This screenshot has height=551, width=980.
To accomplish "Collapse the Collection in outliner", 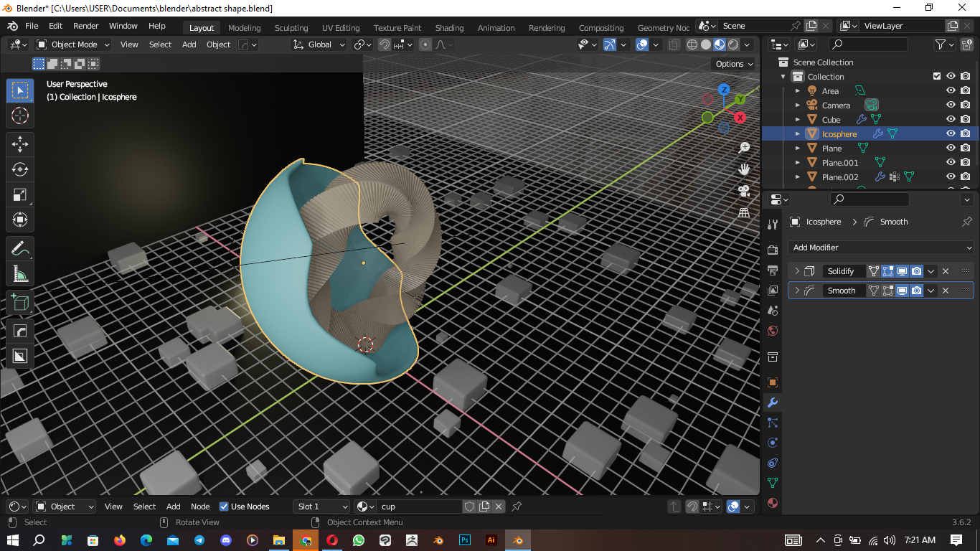I will 783,76.
